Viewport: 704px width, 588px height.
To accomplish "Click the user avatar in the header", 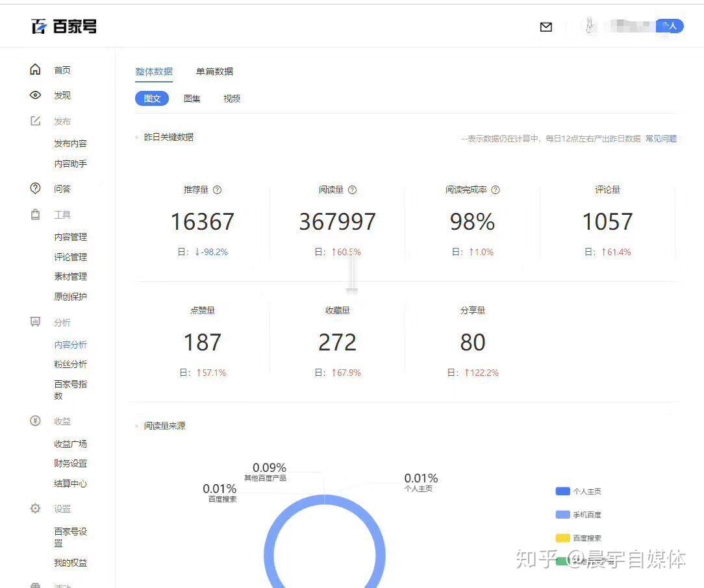I will click(x=590, y=26).
